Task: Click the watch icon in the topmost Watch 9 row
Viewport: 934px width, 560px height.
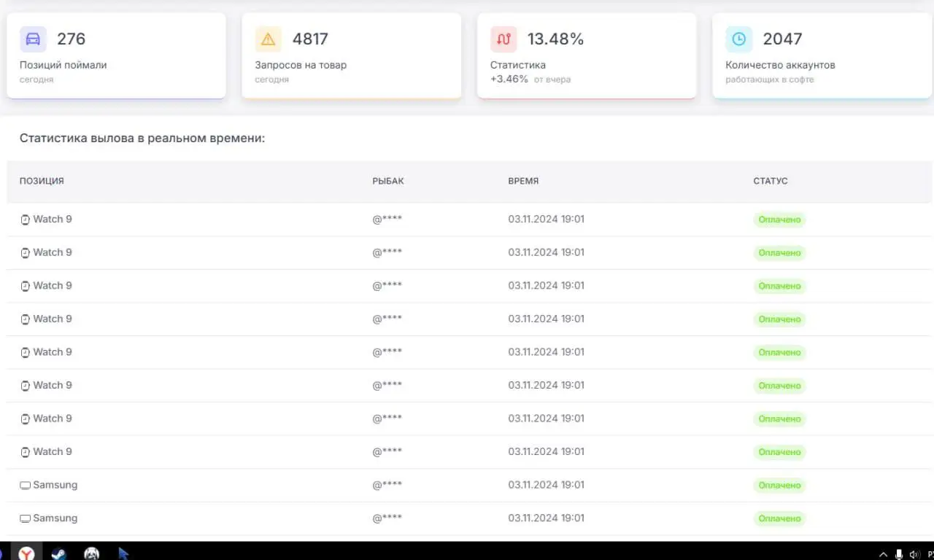Action: point(25,219)
